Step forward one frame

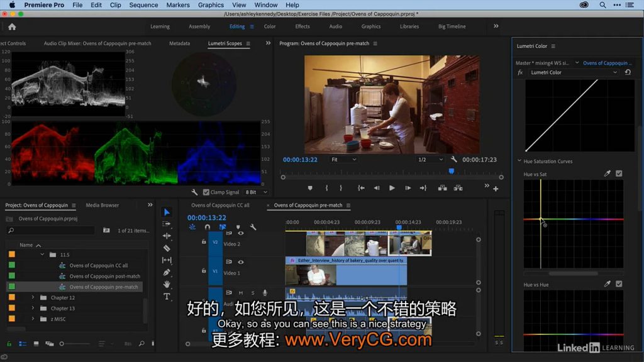[408, 188]
